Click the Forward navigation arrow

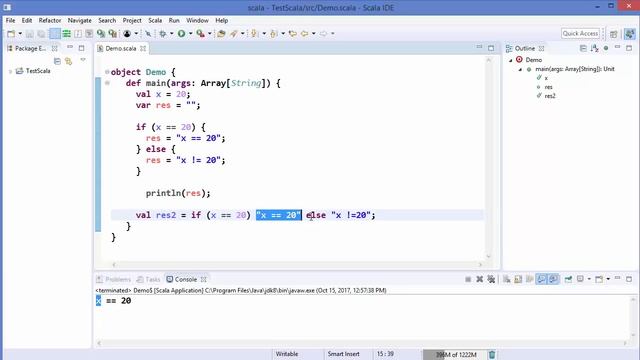(x=323, y=34)
